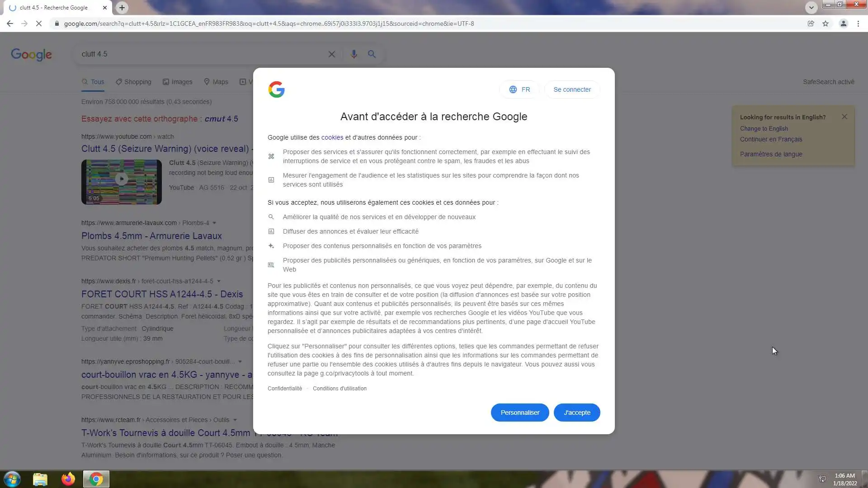Play the Clutt 4.5 video thumbnail
Screen dimensions: 868x488
[x=121, y=180]
